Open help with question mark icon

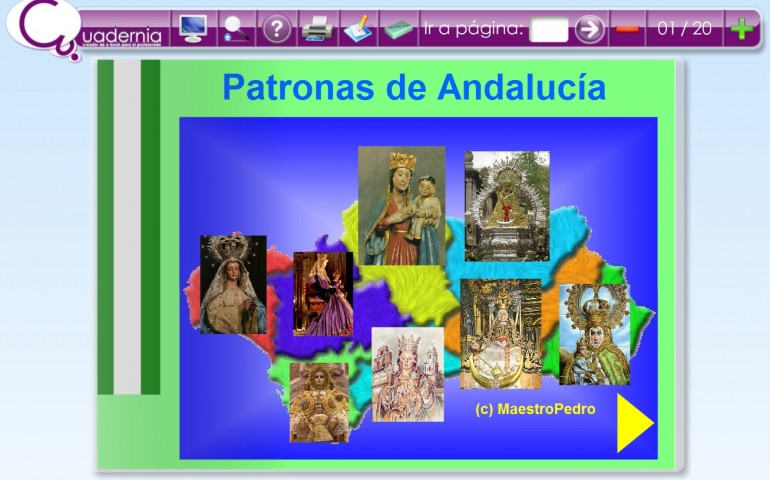[276, 28]
